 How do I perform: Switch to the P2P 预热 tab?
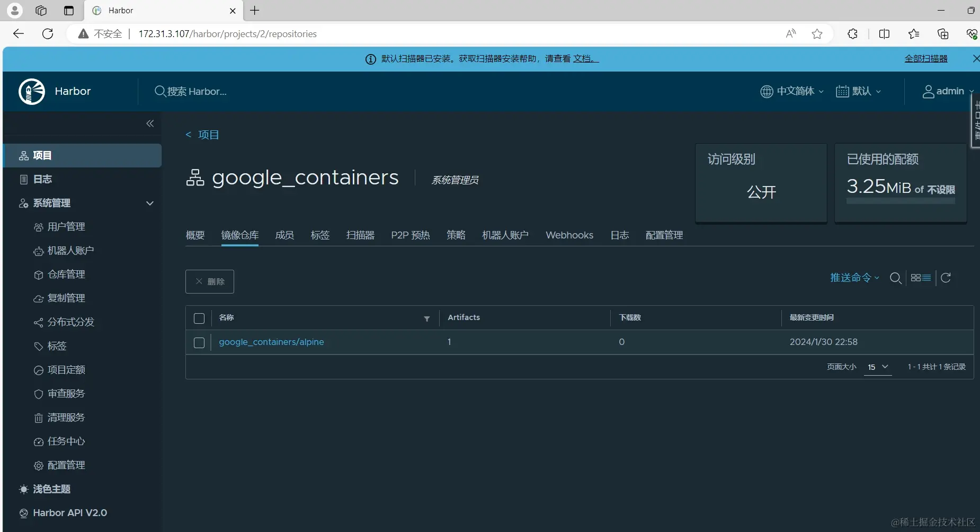411,235
